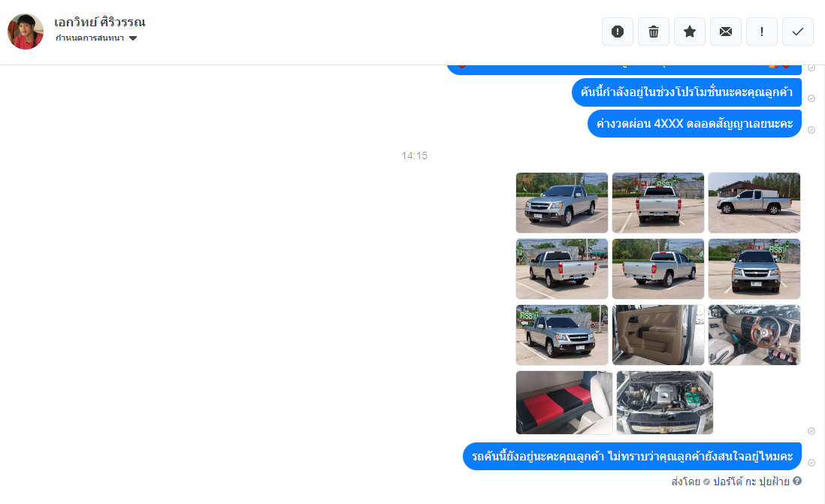Open engine bay photo
Screen dimensions: 825x504
pyautogui.click(x=664, y=403)
